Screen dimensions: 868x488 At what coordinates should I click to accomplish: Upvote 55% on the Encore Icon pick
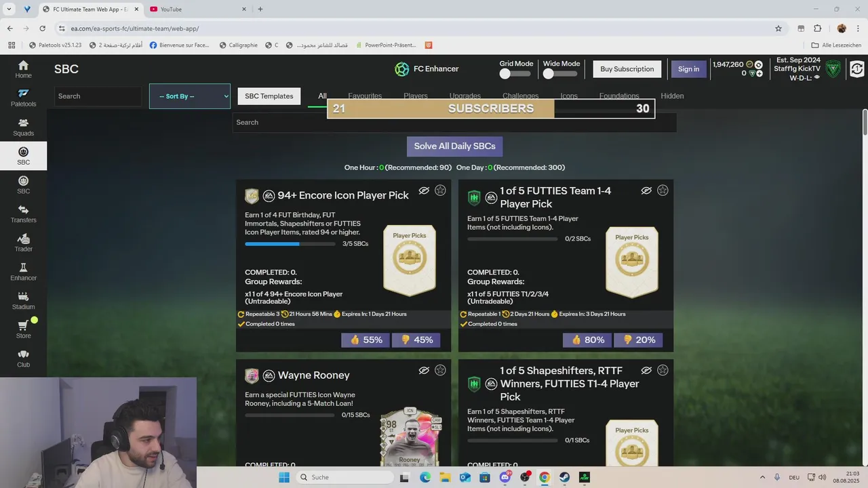click(366, 340)
